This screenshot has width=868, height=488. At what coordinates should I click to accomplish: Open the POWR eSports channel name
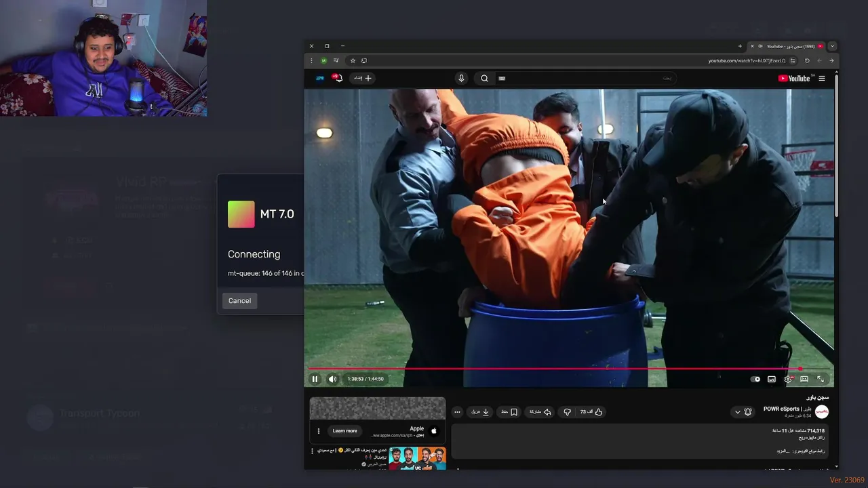pyautogui.click(x=787, y=409)
